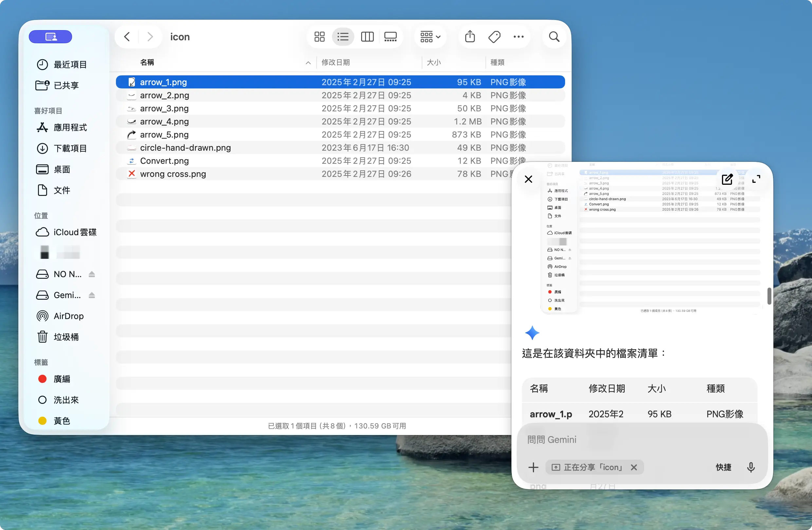Open iCloud 雲碟 in the sidebar
The height and width of the screenshot is (530, 812).
click(66, 232)
